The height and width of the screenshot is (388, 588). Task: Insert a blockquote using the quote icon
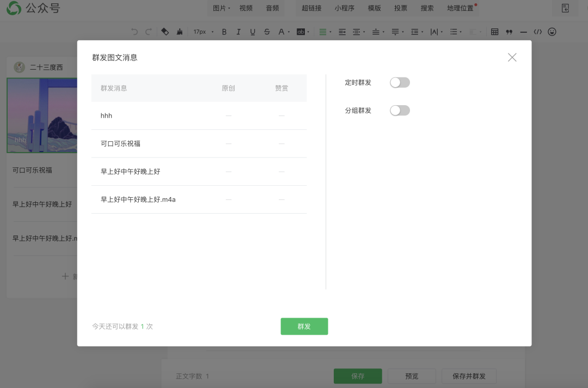509,32
